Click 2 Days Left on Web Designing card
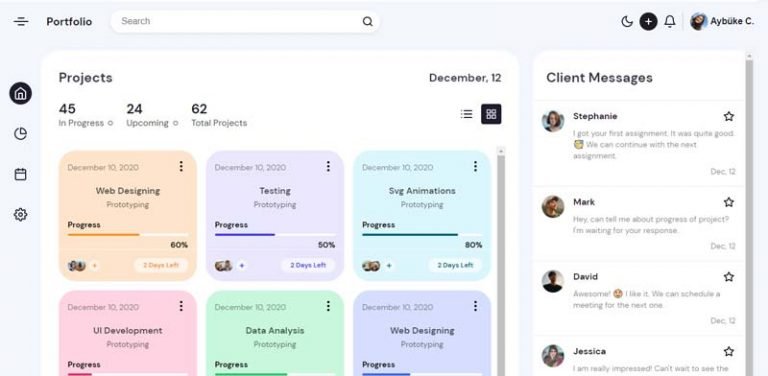 pos(161,265)
